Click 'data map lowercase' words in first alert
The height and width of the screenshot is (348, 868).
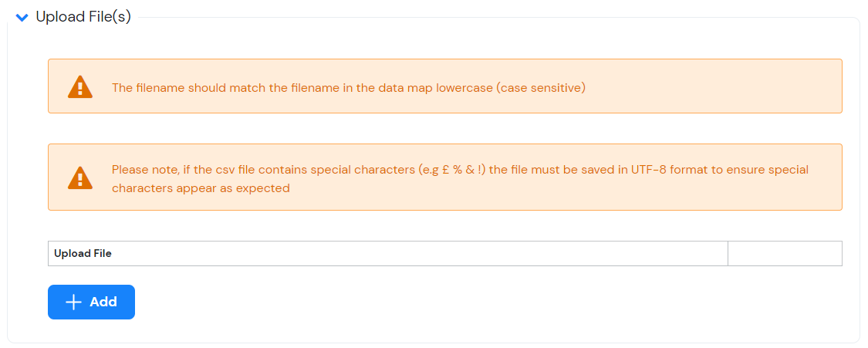click(436, 87)
